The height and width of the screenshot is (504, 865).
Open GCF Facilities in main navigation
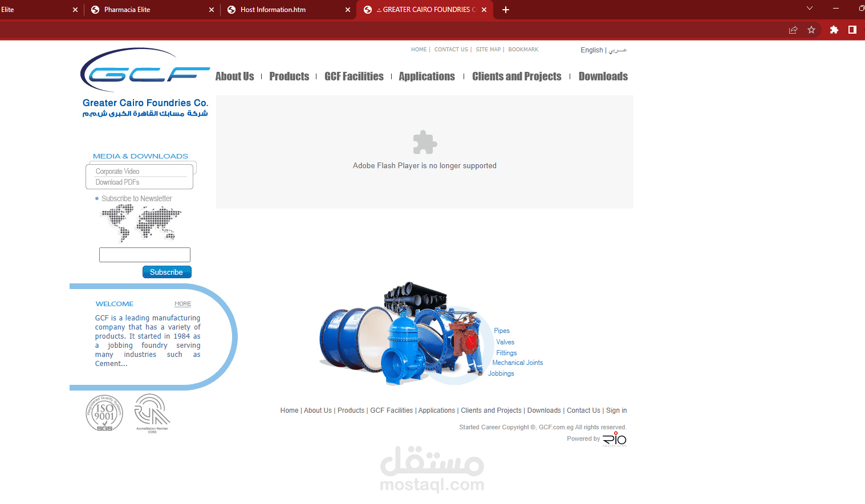(354, 76)
